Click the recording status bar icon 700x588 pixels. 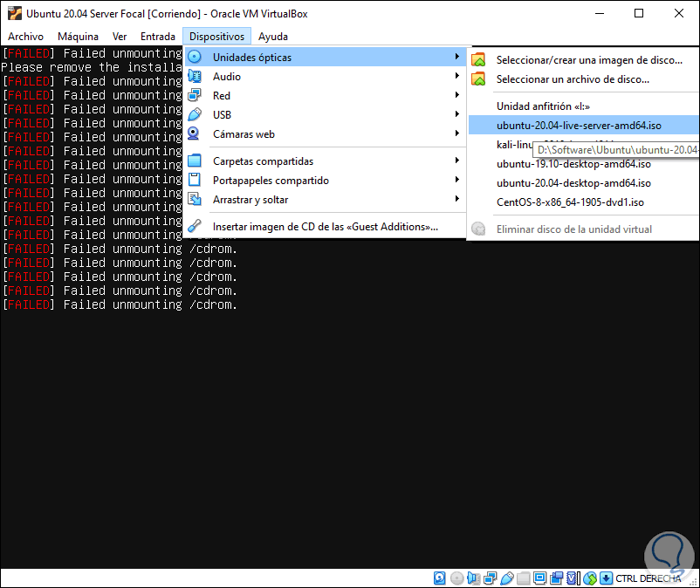click(x=557, y=578)
